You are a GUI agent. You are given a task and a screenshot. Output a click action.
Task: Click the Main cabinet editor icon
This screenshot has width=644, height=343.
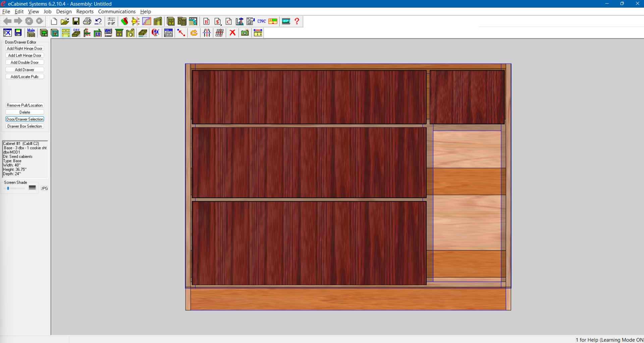coord(31,33)
